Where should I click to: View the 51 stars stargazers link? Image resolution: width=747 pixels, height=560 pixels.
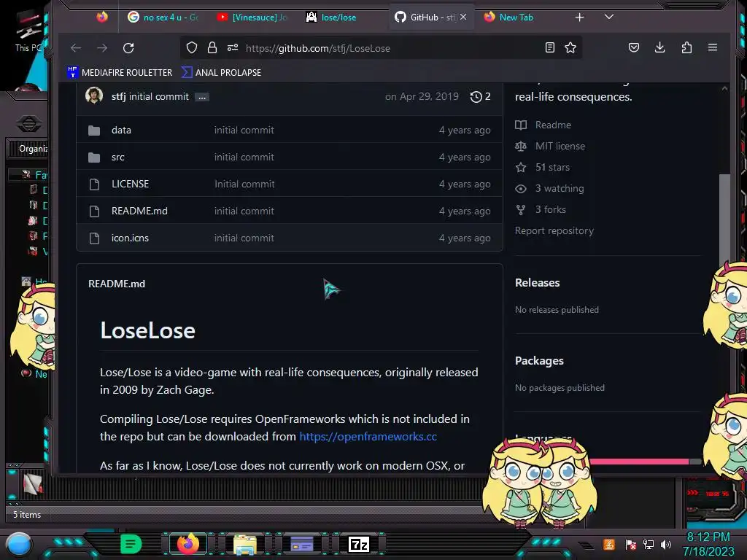point(542,167)
